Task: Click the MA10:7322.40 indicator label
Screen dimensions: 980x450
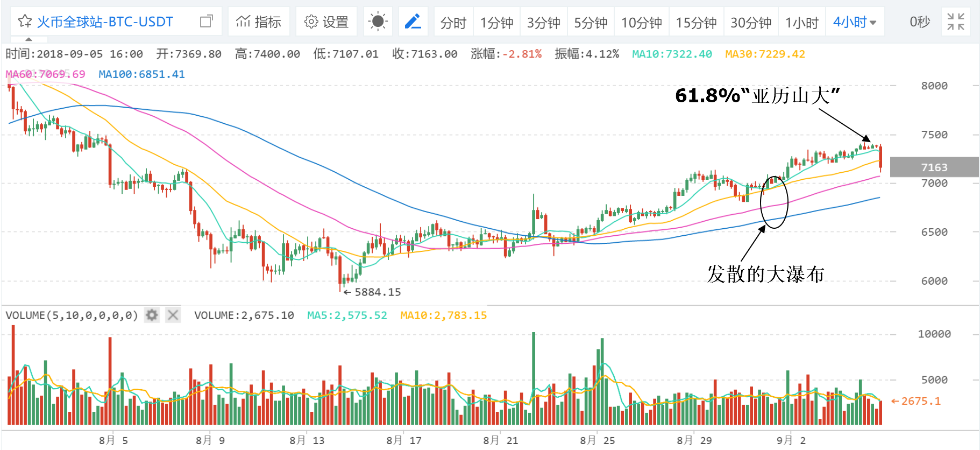Action: coord(672,54)
